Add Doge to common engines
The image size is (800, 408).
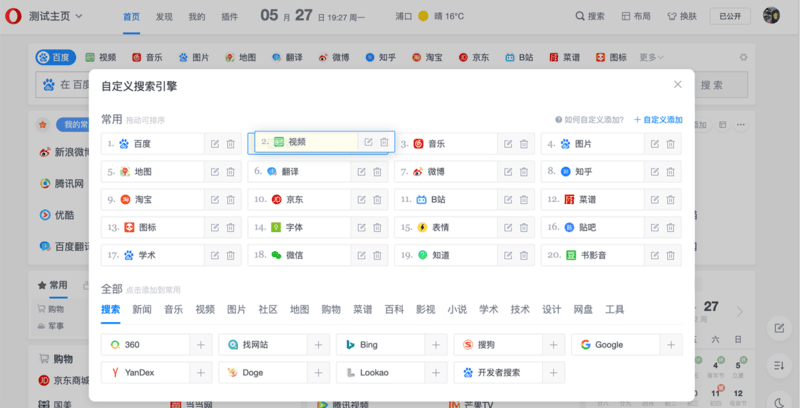pyautogui.click(x=318, y=373)
